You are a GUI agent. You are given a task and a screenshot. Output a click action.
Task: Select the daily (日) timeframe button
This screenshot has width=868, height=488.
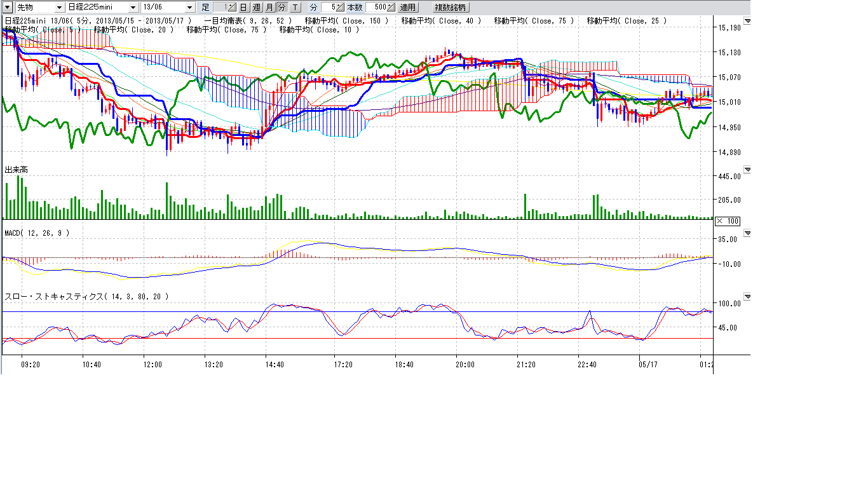pos(243,8)
